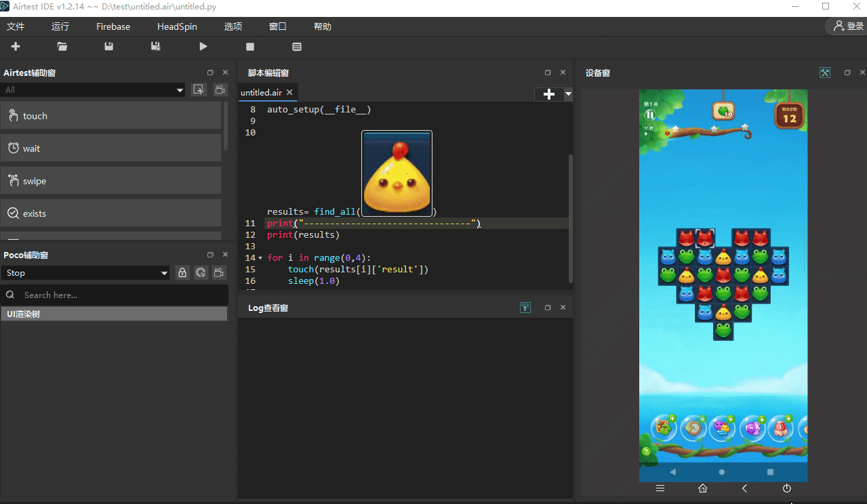This screenshot has width=867, height=504.
Task: Click the auto_setup(__file__) code line
Action: click(x=319, y=109)
